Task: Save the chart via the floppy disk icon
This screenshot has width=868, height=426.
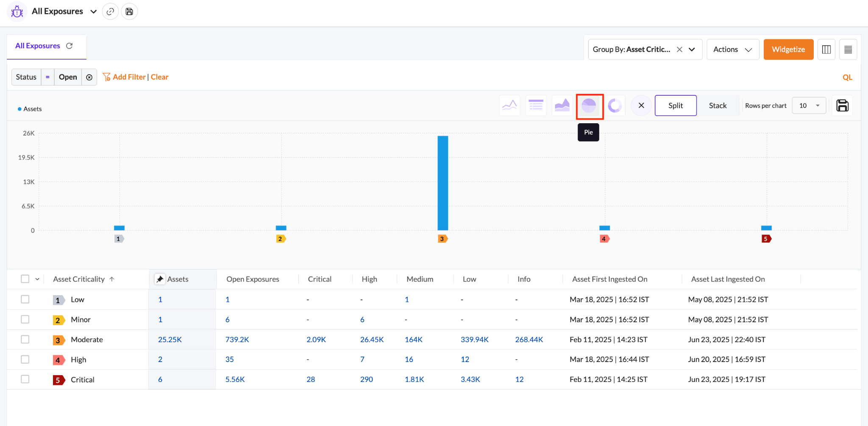Action: click(842, 105)
